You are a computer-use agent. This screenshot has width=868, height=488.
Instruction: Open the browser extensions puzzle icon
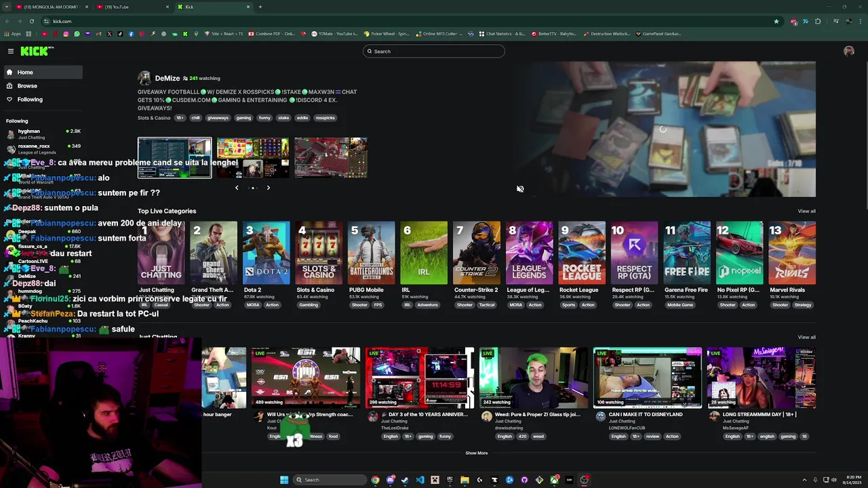pos(817,21)
